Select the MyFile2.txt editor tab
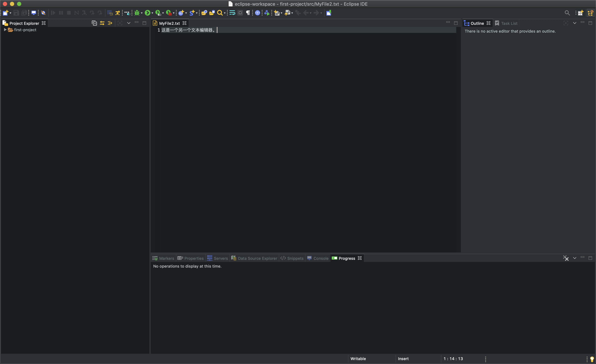596x364 pixels. pos(169,23)
